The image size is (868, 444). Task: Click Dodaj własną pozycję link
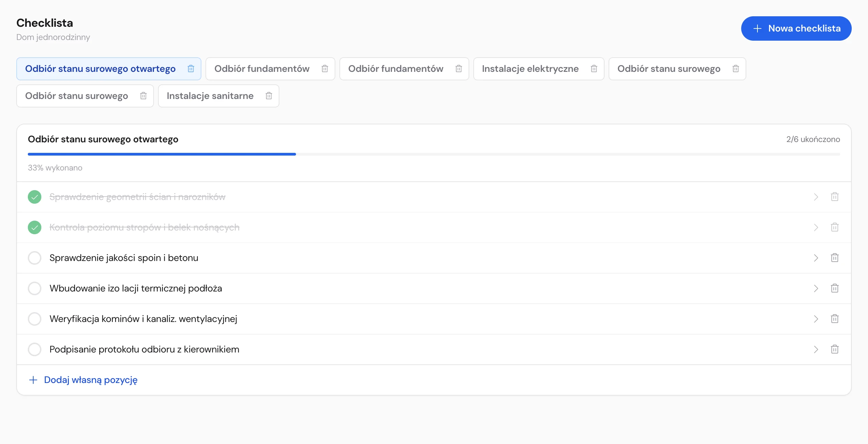[83, 380]
